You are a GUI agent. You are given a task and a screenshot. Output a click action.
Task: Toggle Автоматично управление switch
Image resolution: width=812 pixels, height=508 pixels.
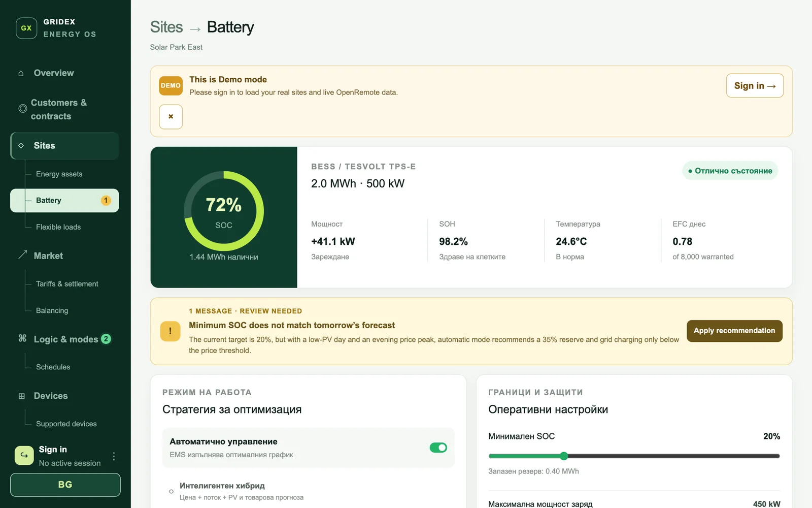[x=438, y=448]
